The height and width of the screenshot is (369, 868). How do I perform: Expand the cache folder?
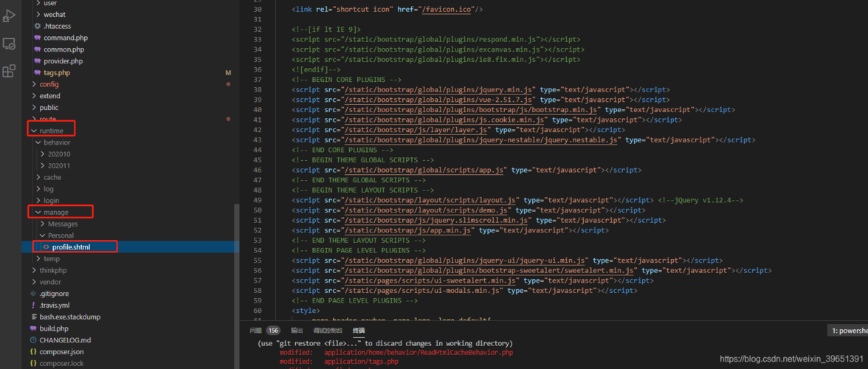[x=38, y=177]
